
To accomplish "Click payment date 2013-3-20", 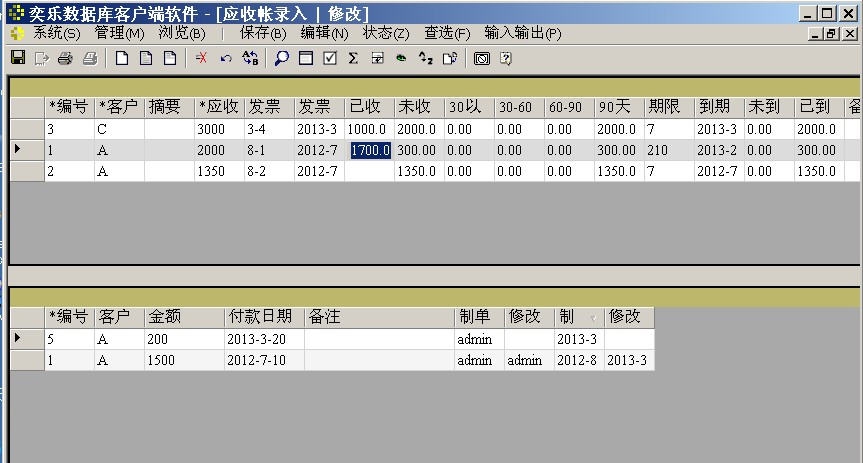I will 264,339.
